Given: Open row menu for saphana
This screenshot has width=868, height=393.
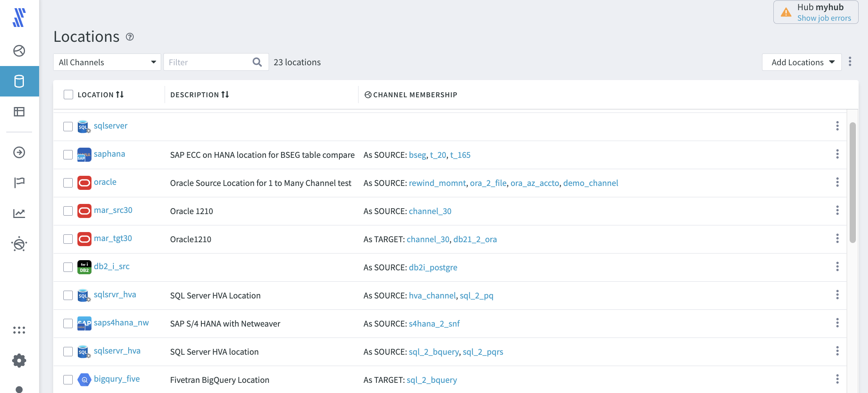Looking at the screenshot, I should click(838, 154).
